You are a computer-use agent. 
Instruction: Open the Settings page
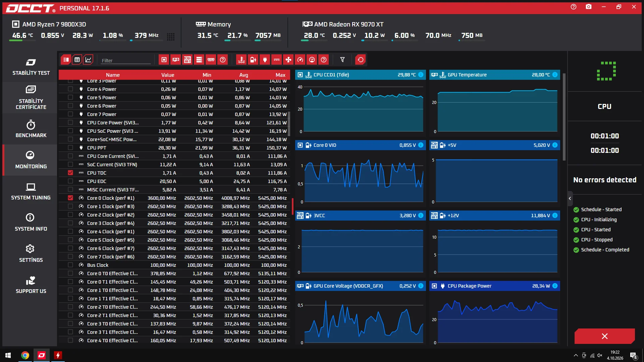[x=31, y=254]
